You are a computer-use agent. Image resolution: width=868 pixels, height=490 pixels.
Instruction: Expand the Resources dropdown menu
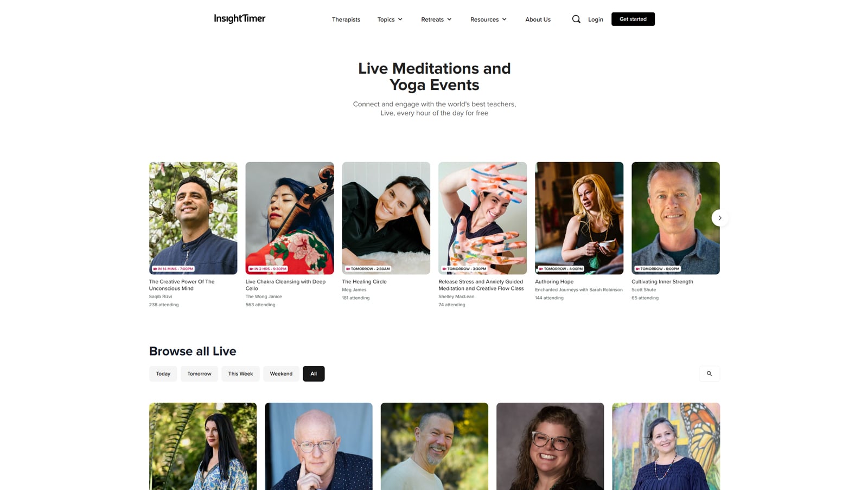coord(488,20)
